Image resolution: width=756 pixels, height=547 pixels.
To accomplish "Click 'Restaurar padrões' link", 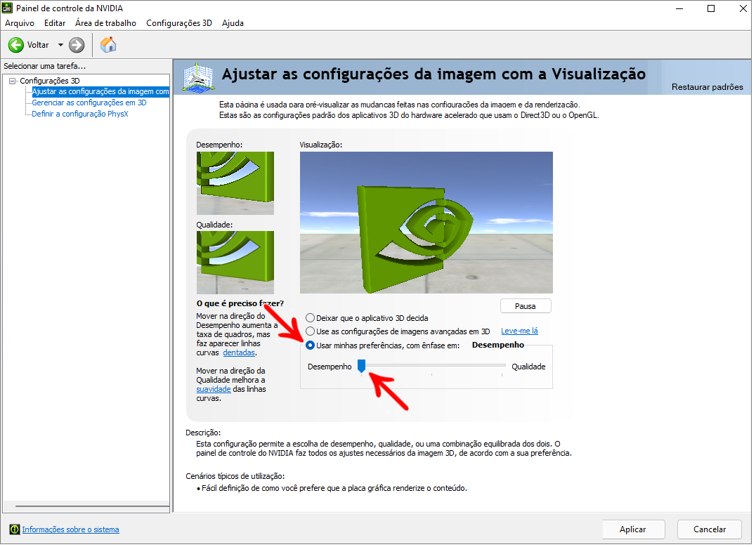I will point(708,87).
